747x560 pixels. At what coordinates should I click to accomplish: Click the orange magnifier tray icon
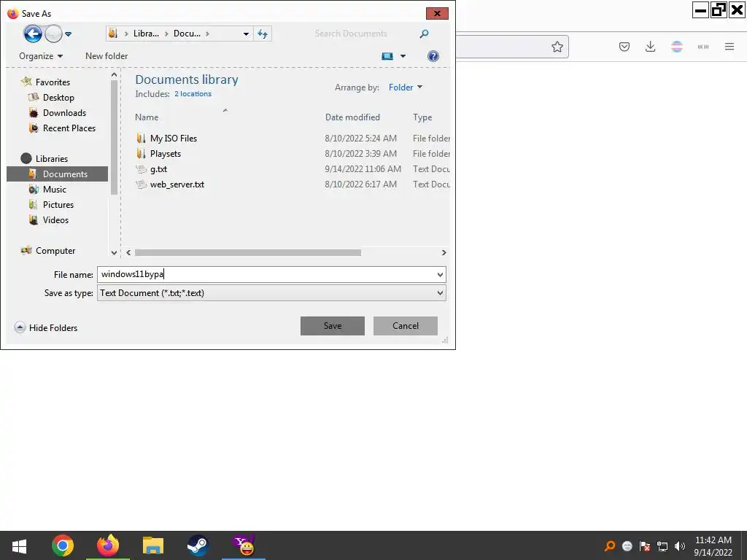tap(609, 546)
